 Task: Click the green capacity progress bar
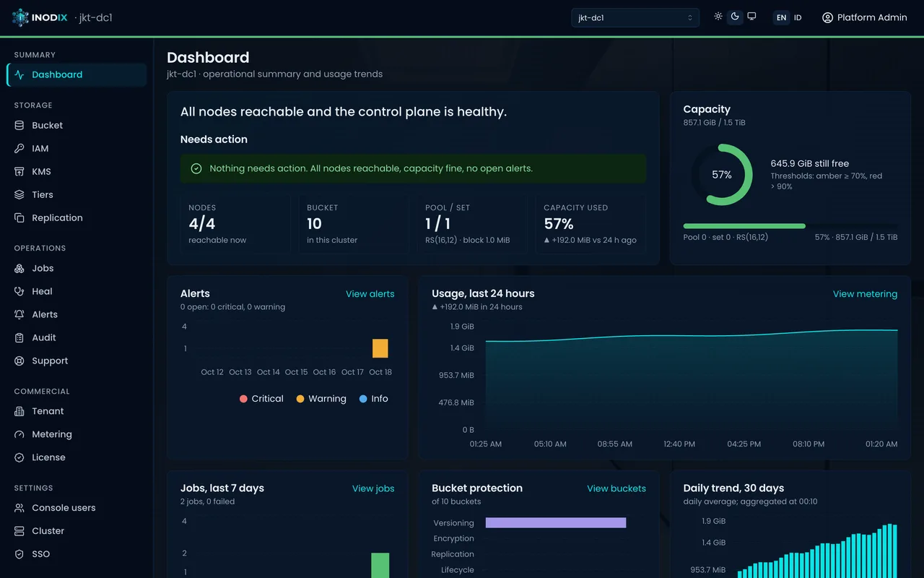coord(744,226)
